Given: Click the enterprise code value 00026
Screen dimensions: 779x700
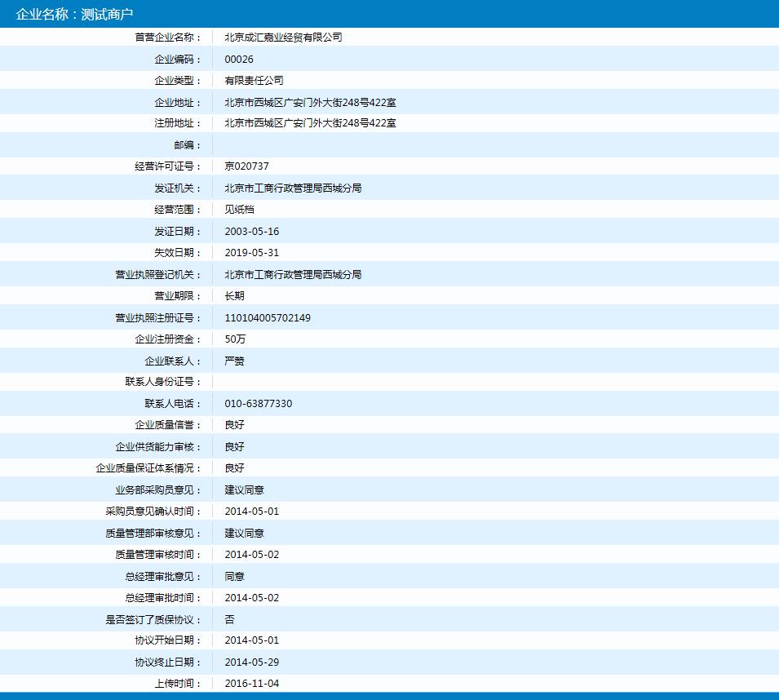Looking at the screenshot, I should click(x=239, y=59).
